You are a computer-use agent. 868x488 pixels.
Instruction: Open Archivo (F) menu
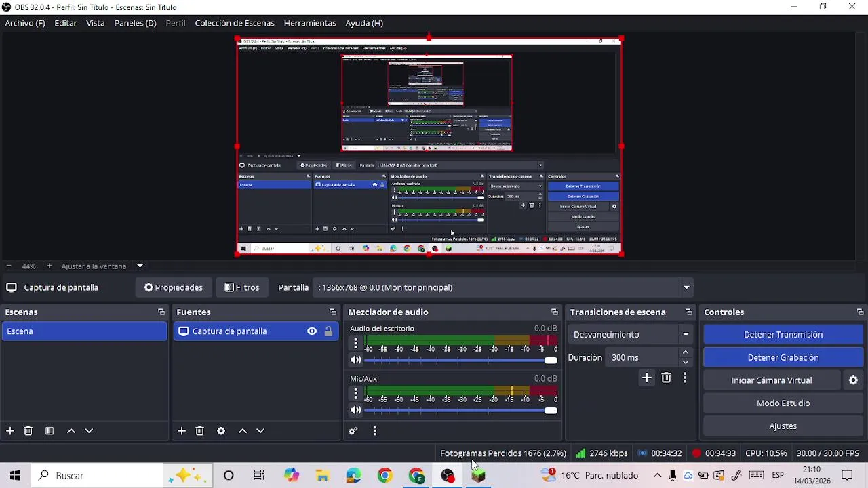[x=25, y=23]
